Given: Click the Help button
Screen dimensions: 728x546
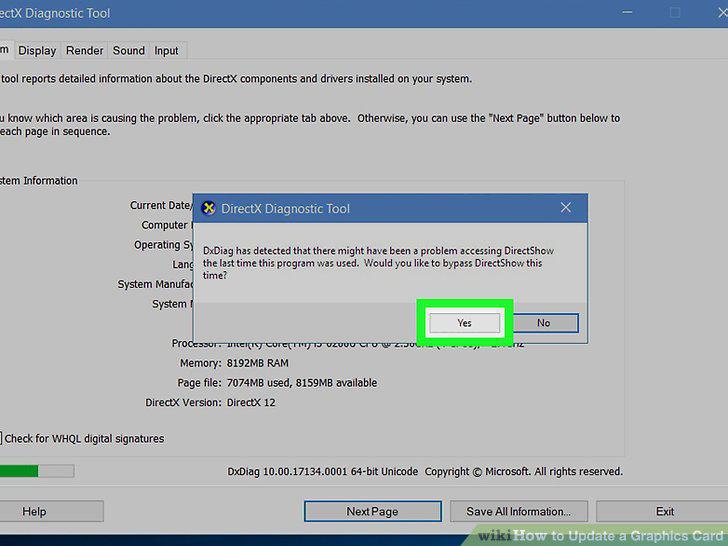Looking at the screenshot, I should tap(51, 511).
